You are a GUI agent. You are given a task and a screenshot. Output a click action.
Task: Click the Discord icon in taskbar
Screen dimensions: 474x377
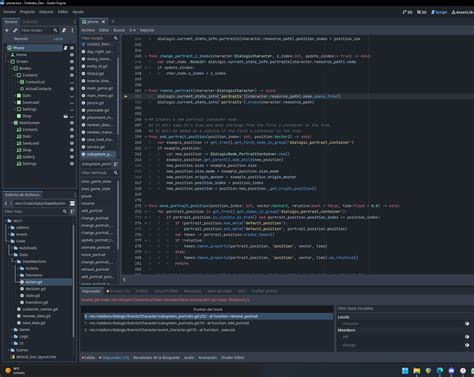[x=451, y=371]
